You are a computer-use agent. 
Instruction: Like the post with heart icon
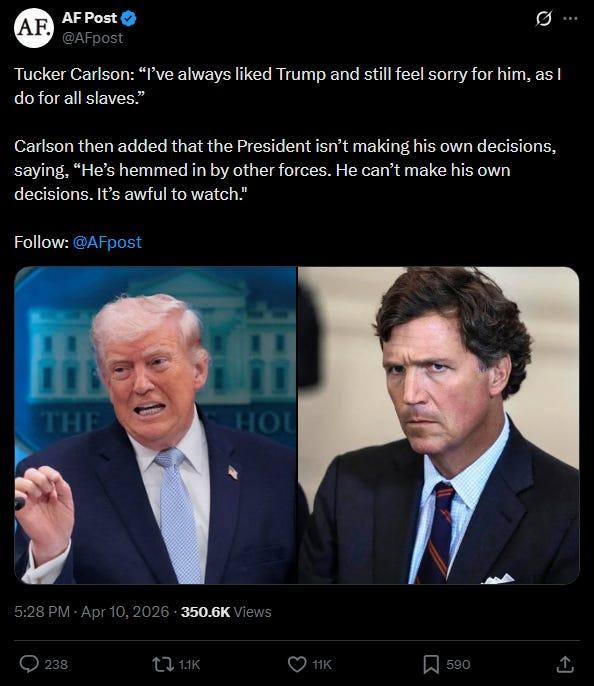pyautogui.click(x=297, y=664)
